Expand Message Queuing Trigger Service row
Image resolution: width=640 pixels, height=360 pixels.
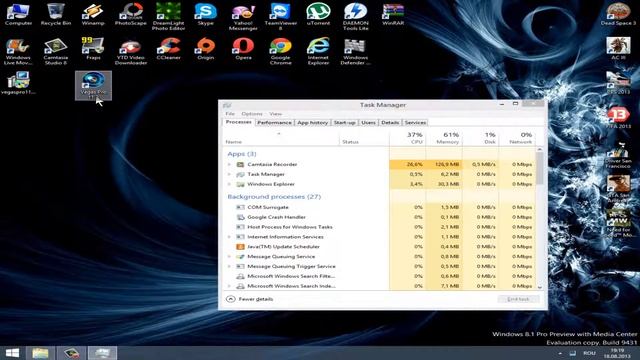click(x=229, y=266)
